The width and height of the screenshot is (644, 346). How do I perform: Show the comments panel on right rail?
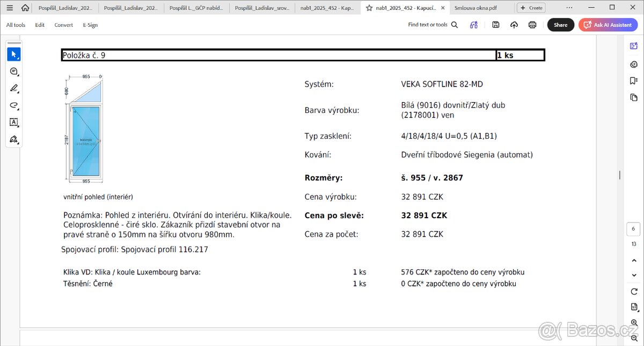coord(634,64)
